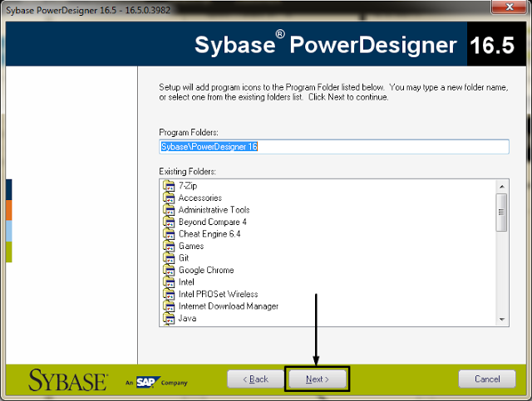Pick the Git folder entry
Viewport: 532px width, 401px height.
[x=184, y=258]
